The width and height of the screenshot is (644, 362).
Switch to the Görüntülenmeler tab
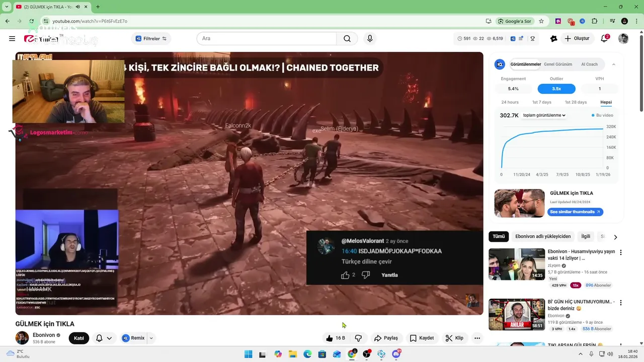click(526, 64)
